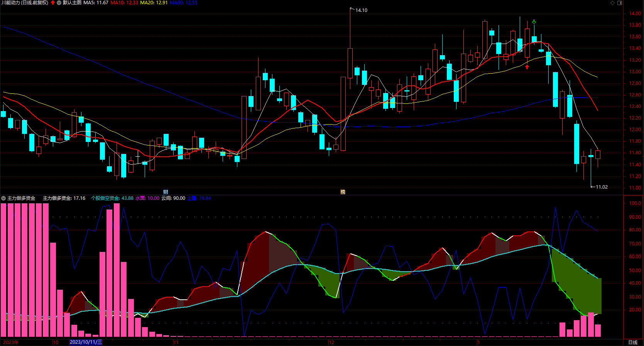Click the 默认主图 label
The width and height of the screenshot is (644, 346).
72,3
